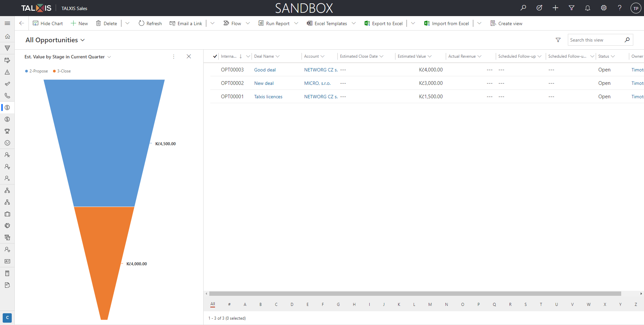Open the global search magnifier icon
This screenshot has height=325, width=644.
click(x=523, y=8)
